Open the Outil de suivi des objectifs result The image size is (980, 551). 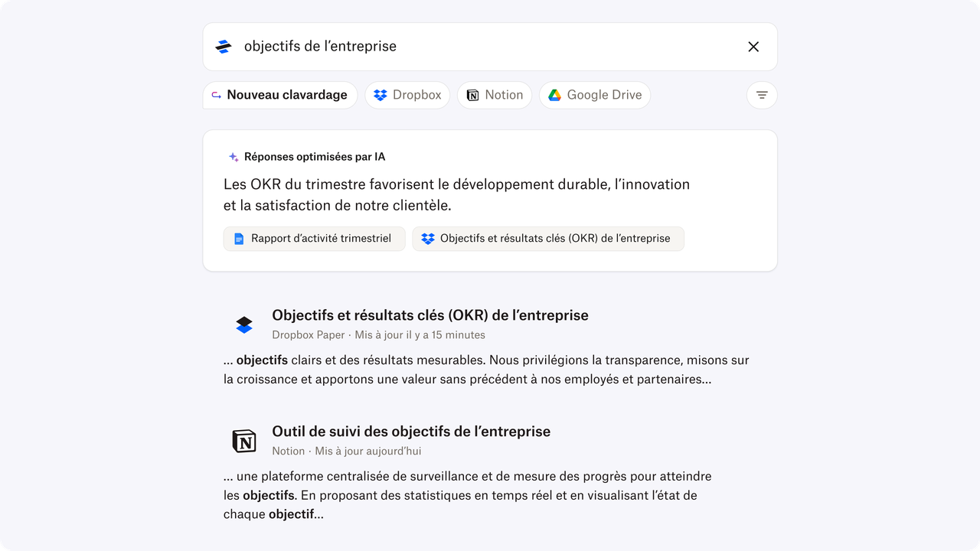tap(411, 431)
